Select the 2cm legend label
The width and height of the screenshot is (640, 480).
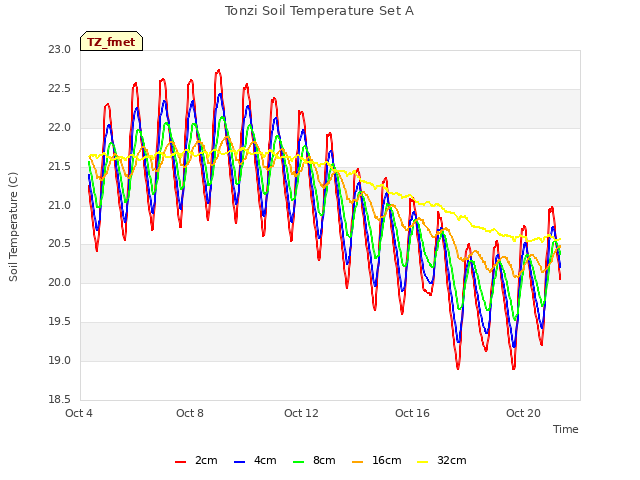(206, 460)
